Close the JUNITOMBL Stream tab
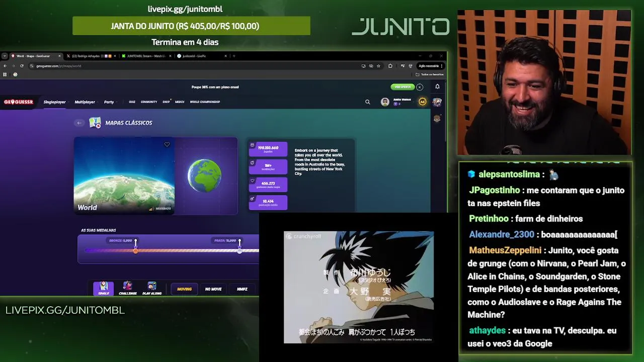 tap(170, 56)
